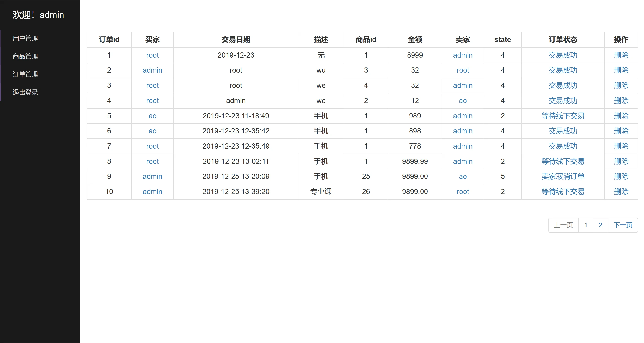
Task: Open seller ao link in order 4
Action: click(x=462, y=101)
